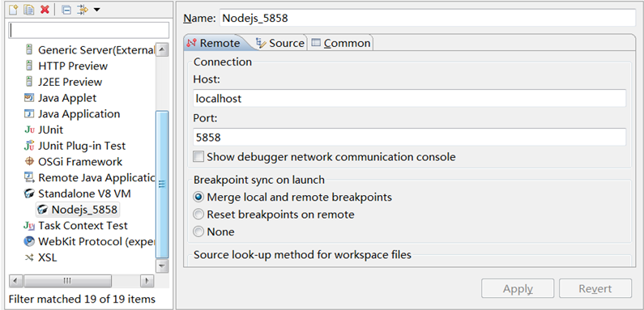Click into the Port input field
Screen dimensions: 644x310
pos(409,137)
